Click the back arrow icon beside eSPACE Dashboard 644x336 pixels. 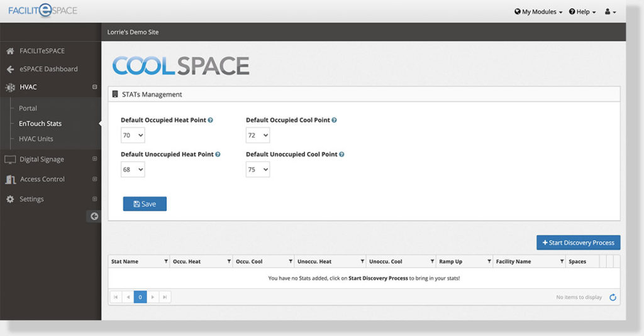10,69
